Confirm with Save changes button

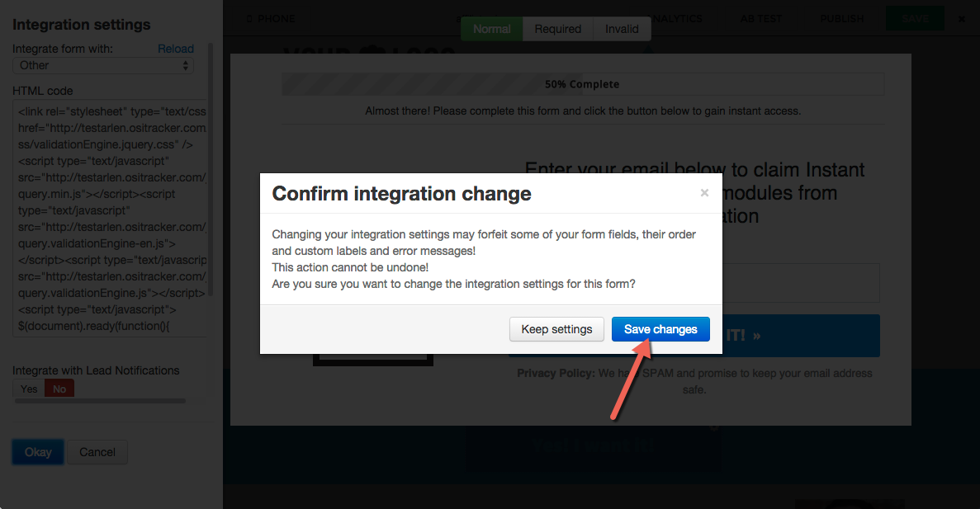point(660,329)
